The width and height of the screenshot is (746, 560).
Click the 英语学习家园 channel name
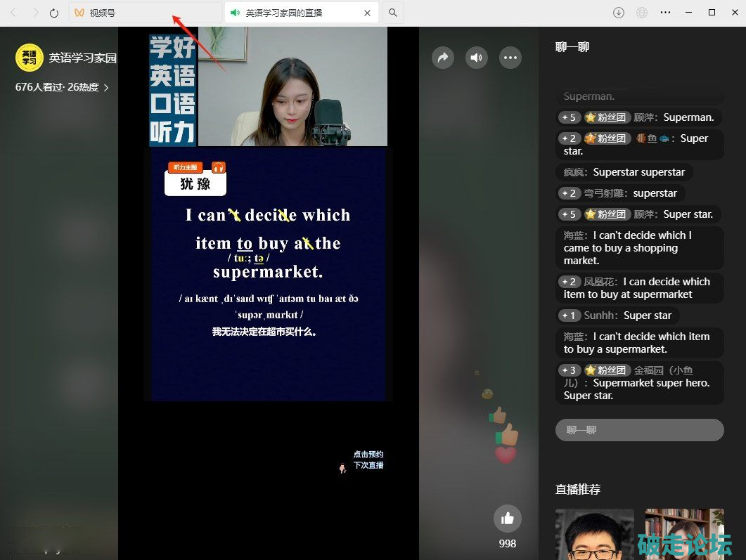(83, 58)
